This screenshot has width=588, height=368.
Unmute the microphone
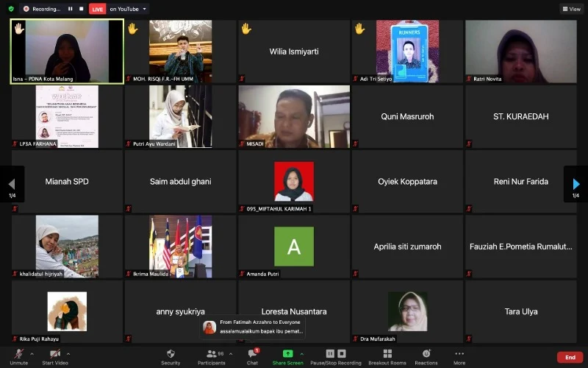19,357
